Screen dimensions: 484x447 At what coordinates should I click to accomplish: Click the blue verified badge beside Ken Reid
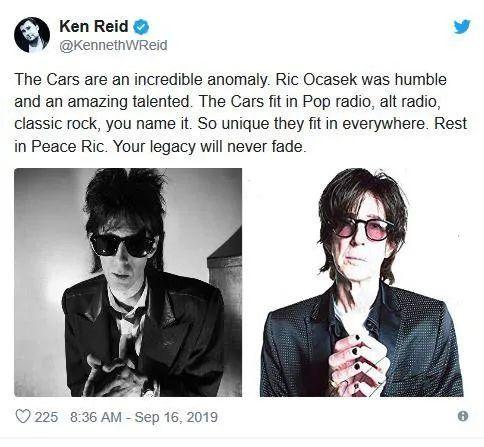tap(141, 27)
